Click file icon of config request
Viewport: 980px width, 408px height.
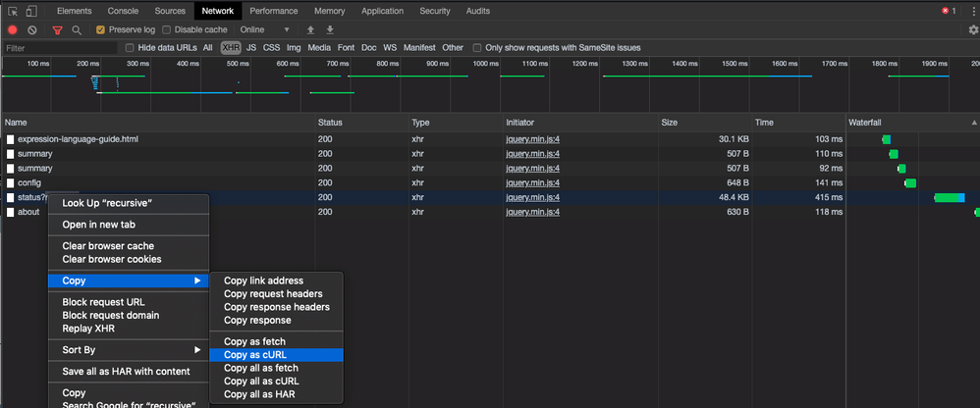click(x=10, y=182)
